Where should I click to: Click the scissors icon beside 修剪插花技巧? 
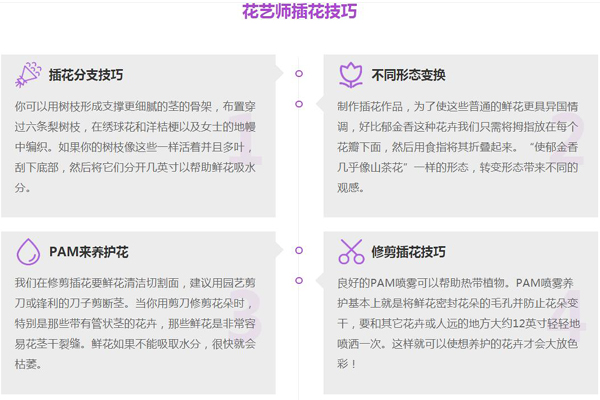tap(351, 251)
